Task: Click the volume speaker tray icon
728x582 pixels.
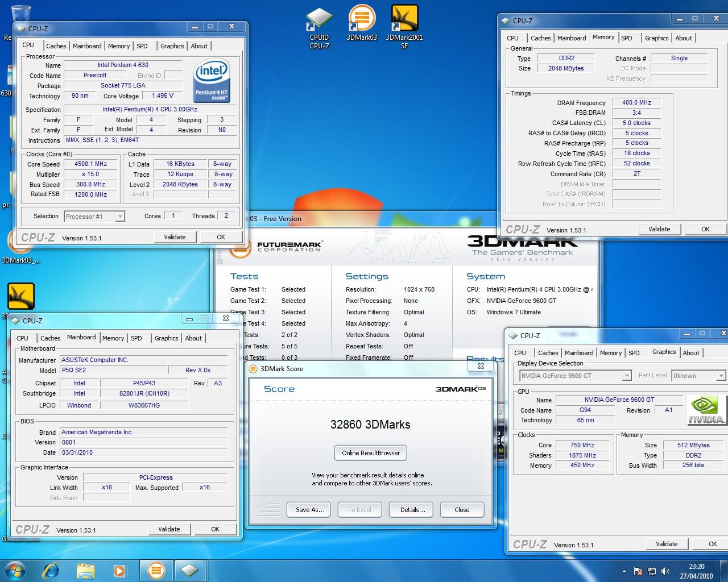Action: (665, 571)
